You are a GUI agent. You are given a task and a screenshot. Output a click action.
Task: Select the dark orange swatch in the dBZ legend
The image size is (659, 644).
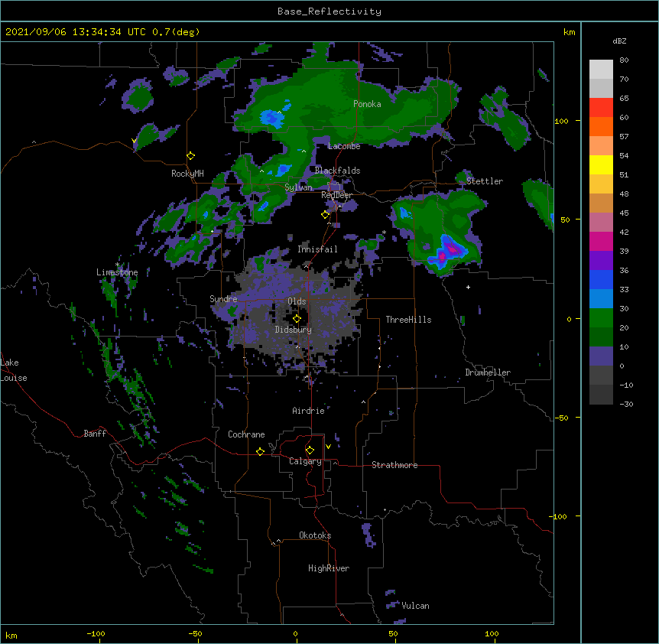(601, 126)
